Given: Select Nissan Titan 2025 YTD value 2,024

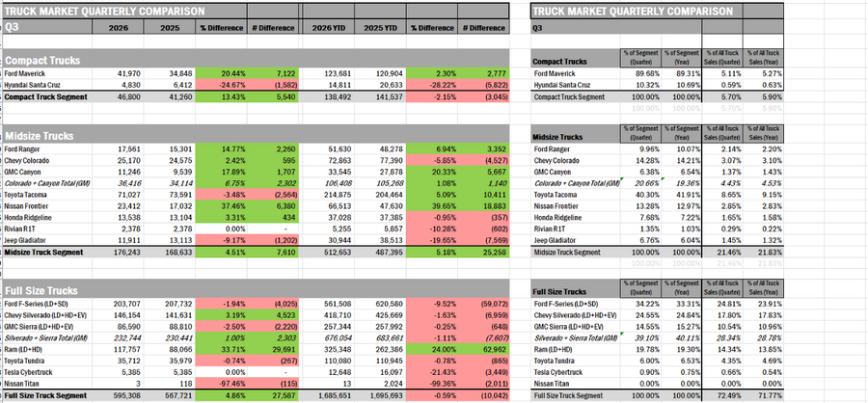Looking at the screenshot, I should coord(380,384).
